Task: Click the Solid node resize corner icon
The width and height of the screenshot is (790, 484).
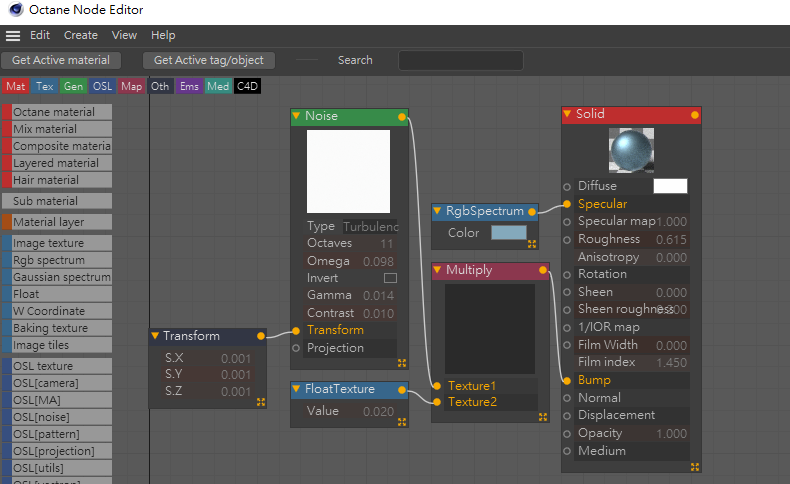Action: click(x=695, y=467)
